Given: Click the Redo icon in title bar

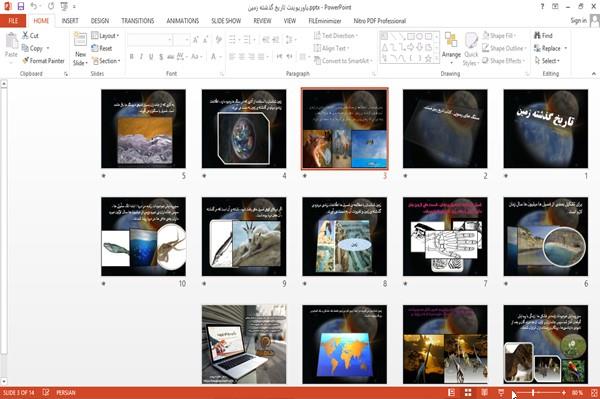Looking at the screenshot, I should pyautogui.click(x=51, y=7).
